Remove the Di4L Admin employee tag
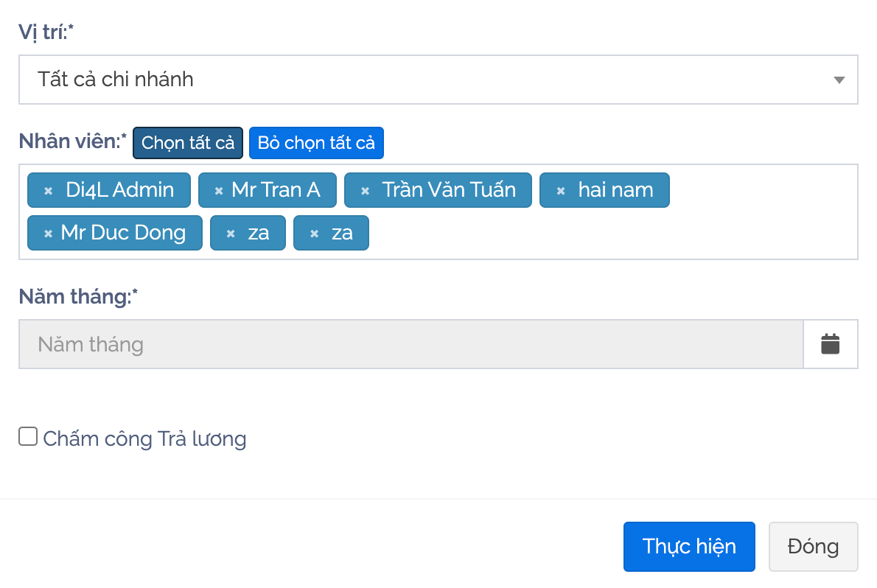This screenshot has height=588, width=877. click(x=49, y=191)
